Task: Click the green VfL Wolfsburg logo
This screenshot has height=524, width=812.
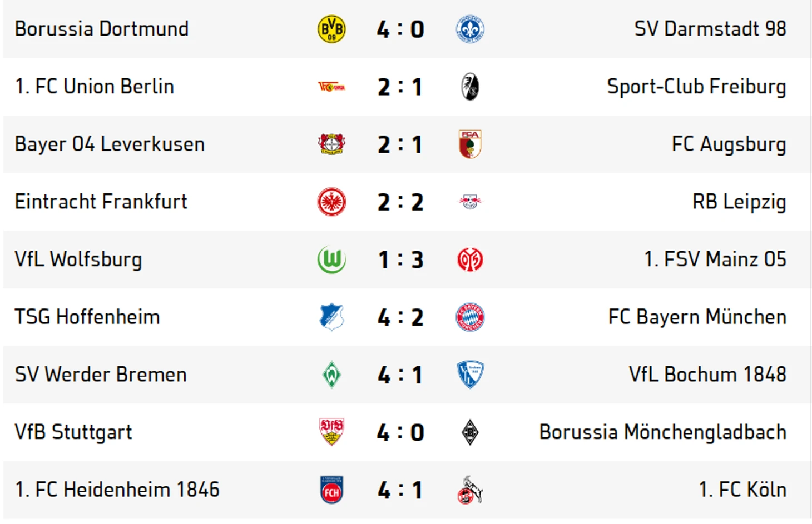Action: (x=331, y=259)
